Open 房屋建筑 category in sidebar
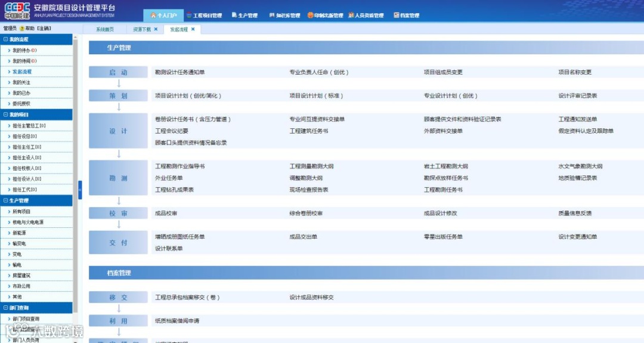The image size is (644, 343). tap(36, 276)
